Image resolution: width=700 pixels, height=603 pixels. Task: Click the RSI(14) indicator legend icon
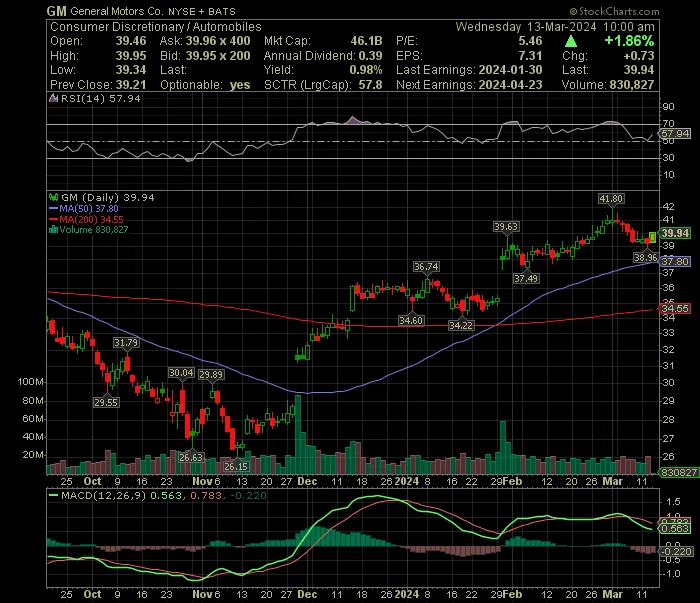(x=54, y=98)
